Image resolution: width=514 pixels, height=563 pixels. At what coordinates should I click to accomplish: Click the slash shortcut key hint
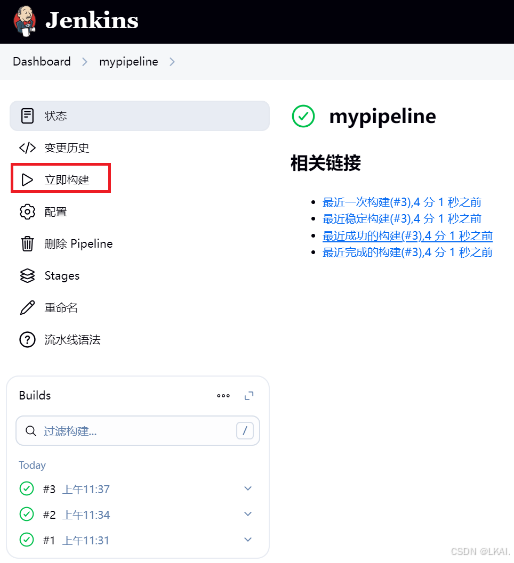245,431
